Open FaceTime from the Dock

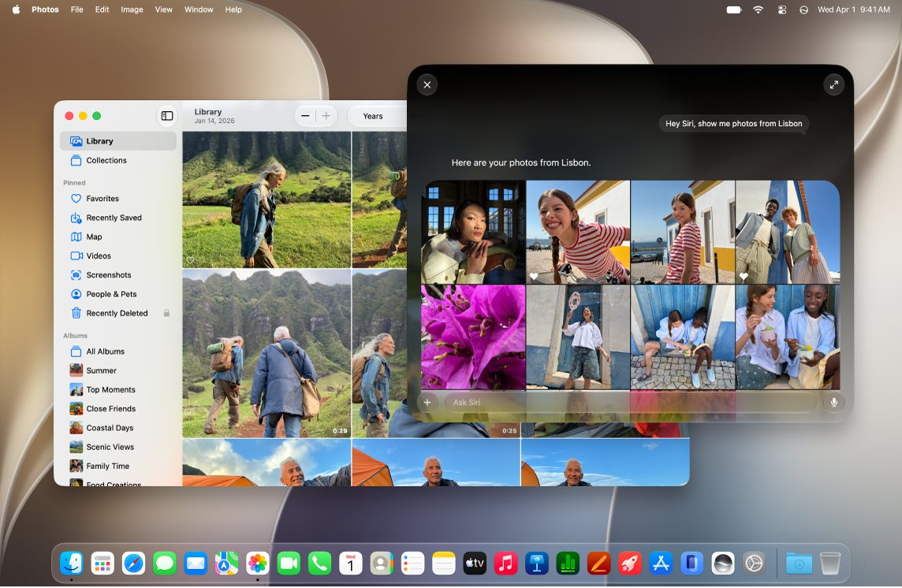click(x=289, y=564)
